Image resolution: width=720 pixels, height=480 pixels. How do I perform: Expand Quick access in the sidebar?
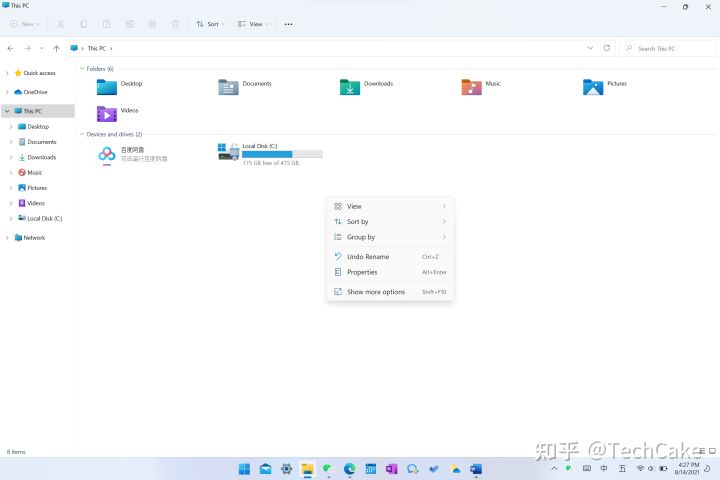(7, 73)
